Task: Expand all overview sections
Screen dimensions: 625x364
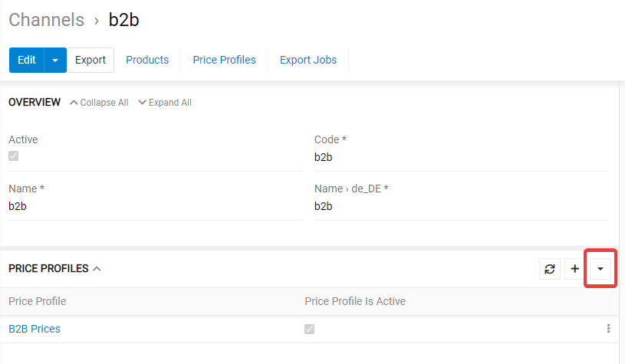Action: pyautogui.click(x=165, y=103)
